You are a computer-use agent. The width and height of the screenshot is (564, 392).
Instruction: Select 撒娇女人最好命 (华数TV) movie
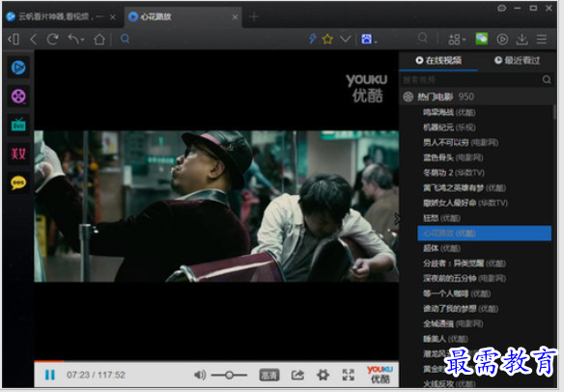465,203
